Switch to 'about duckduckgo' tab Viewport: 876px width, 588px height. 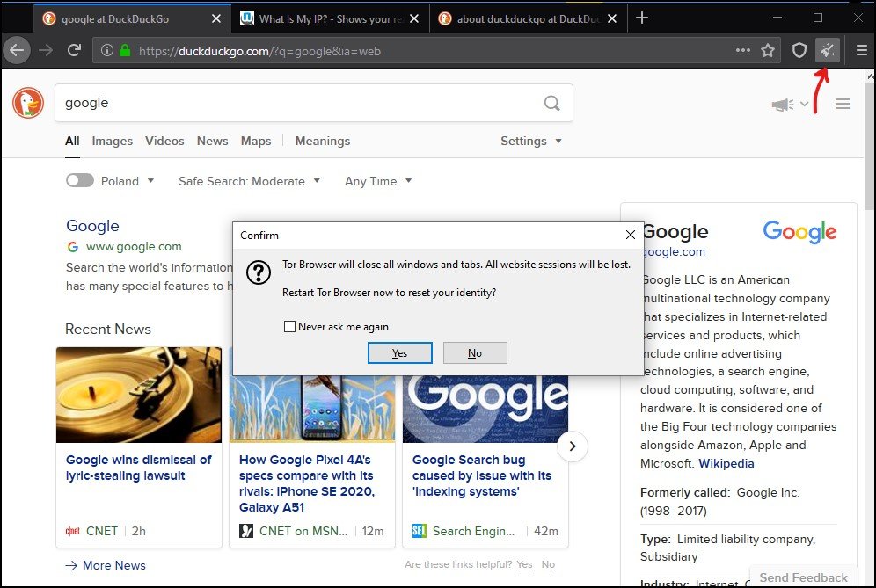(x=529, y=18)
